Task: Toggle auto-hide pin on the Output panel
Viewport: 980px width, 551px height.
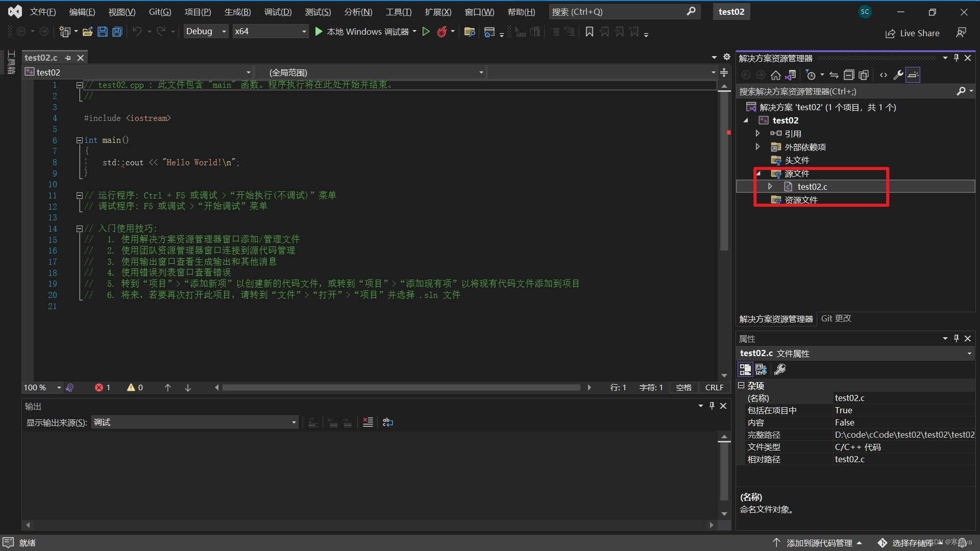Action: pos(712,406)
